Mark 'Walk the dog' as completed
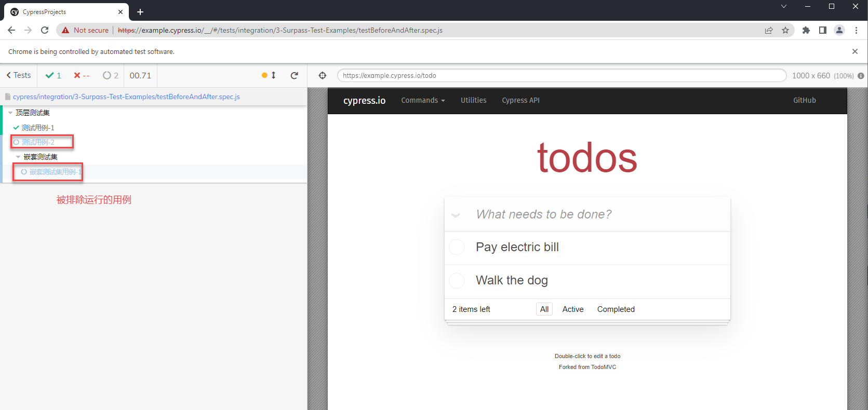868x410 pixels. point(457,280)
